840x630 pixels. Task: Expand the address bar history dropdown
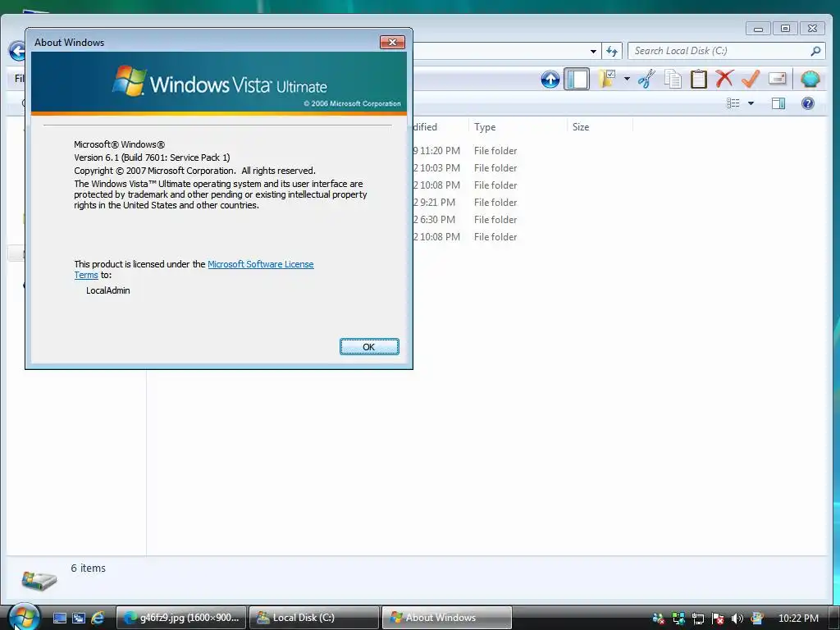point(594,52)
